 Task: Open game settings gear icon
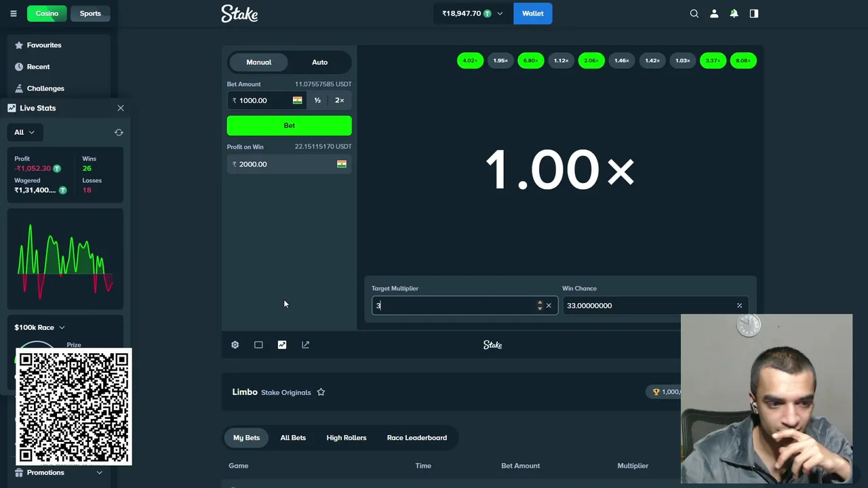click(x=235, y=345)
